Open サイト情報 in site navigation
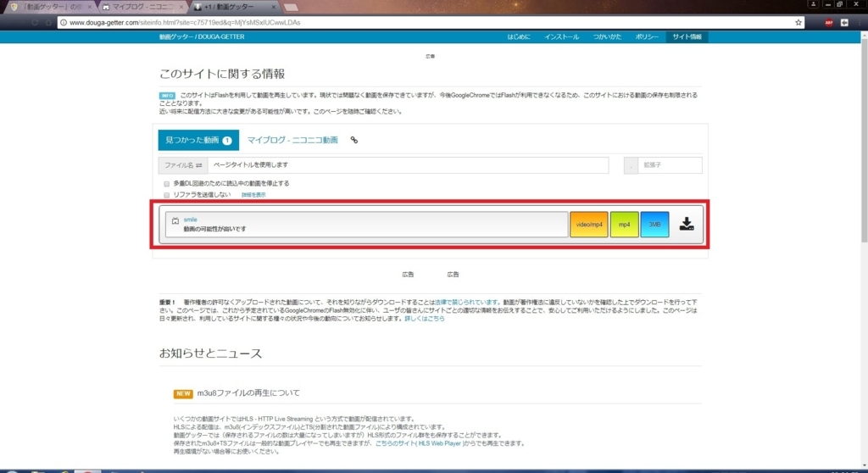The height and width of the screenshot is (473, 868). 687,36
